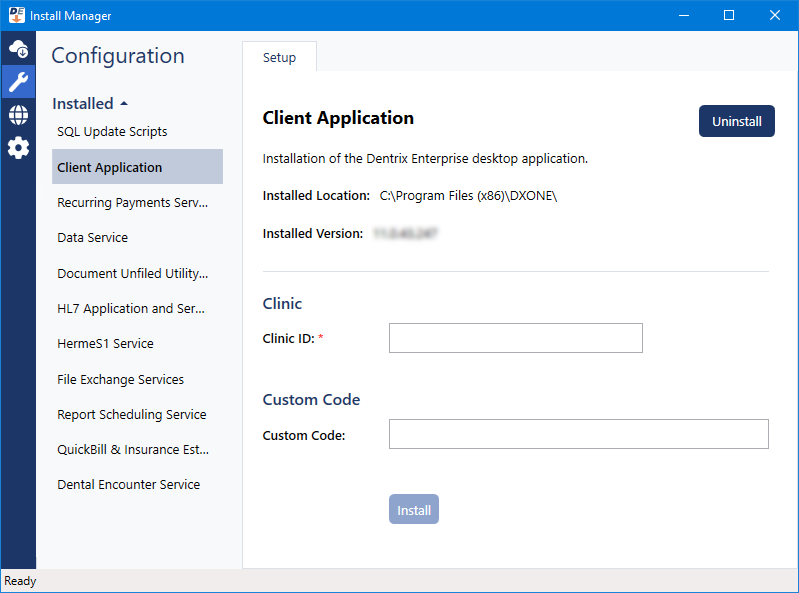Click the Uninstall button
Screen dimensions: 799x593
[x=736, y=121]
